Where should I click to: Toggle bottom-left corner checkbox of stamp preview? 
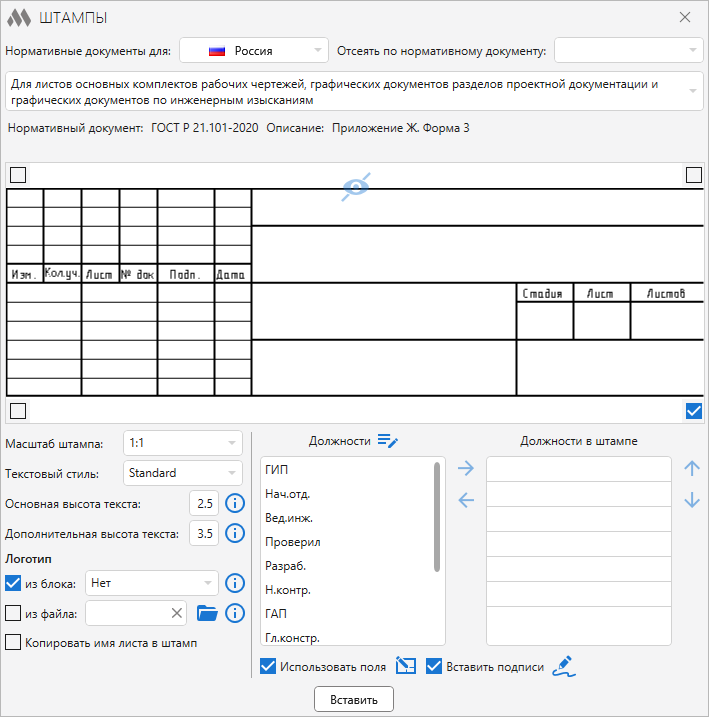[x=18, y=411]
